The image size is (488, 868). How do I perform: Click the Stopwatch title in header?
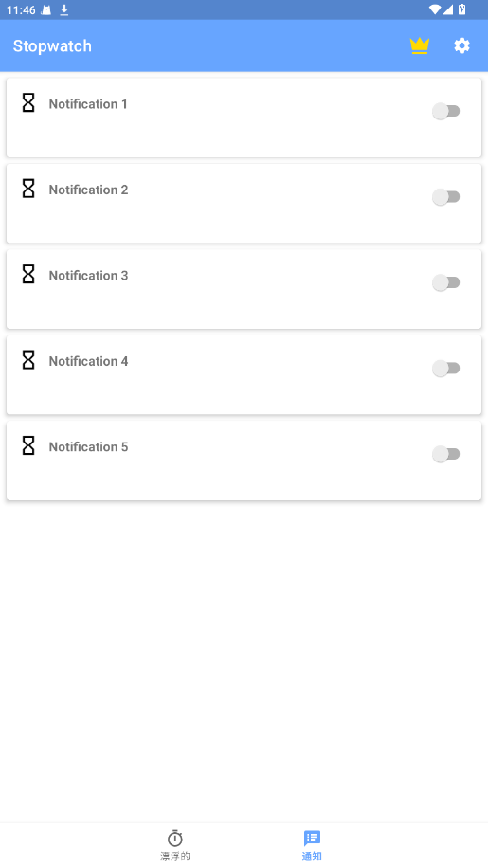[52, 45]
